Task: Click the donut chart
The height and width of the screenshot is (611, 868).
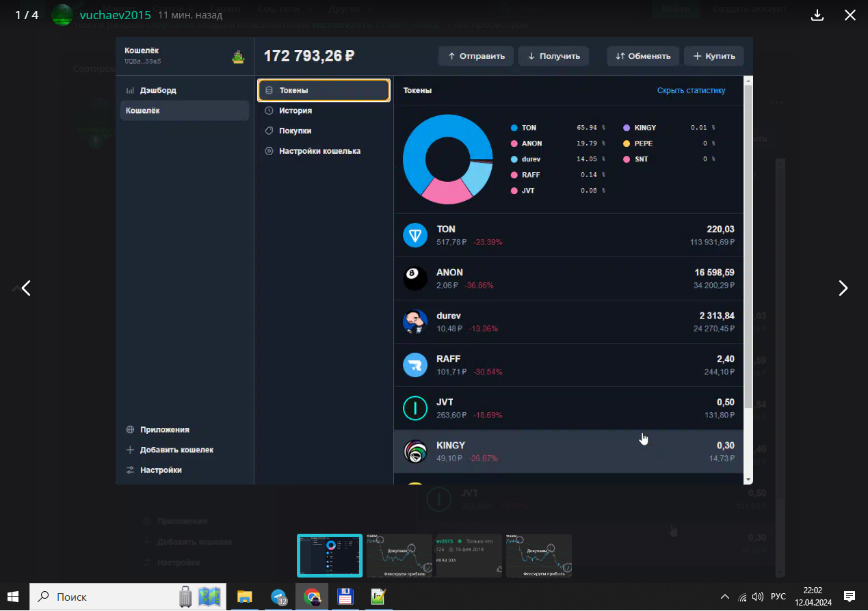Action: 447,159
